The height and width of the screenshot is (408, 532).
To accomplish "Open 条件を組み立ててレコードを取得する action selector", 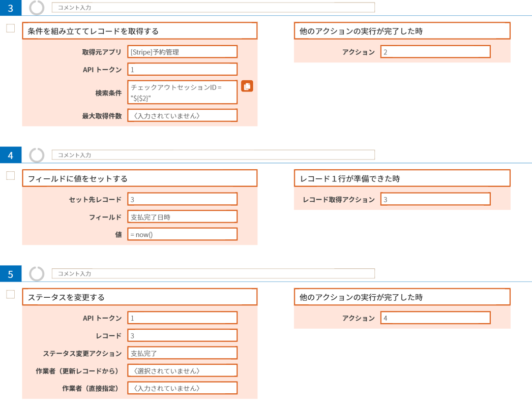I will click(140, 31).
